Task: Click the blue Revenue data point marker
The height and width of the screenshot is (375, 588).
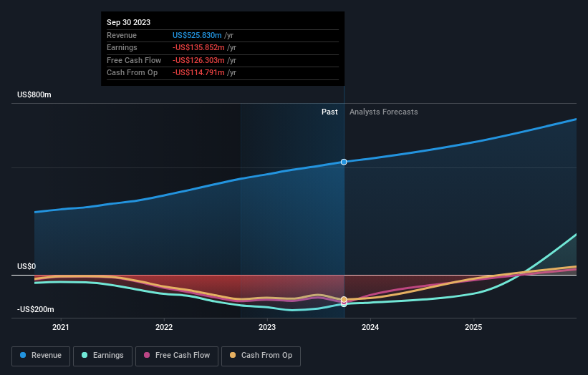Action: [x=344, y=162]
